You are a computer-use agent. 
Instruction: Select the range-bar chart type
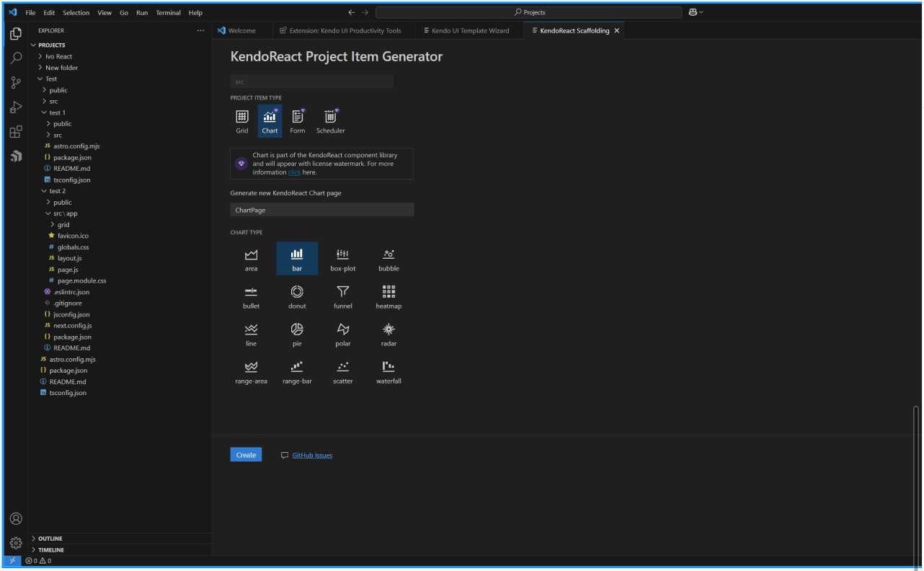point(297,371)
